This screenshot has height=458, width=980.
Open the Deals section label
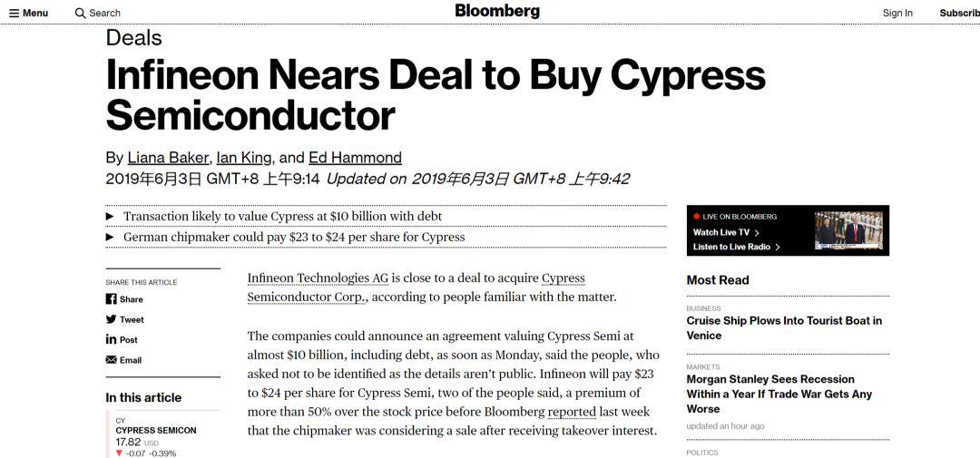coord(133,38)
